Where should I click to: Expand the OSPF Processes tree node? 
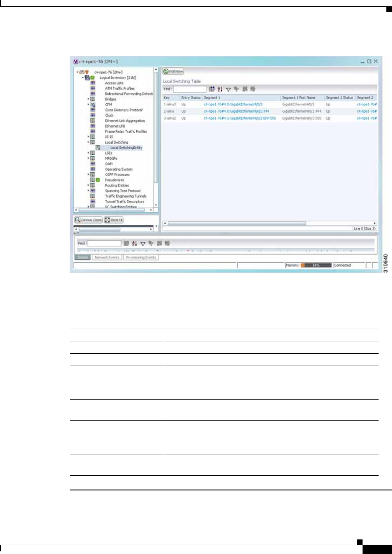[88, 175]
